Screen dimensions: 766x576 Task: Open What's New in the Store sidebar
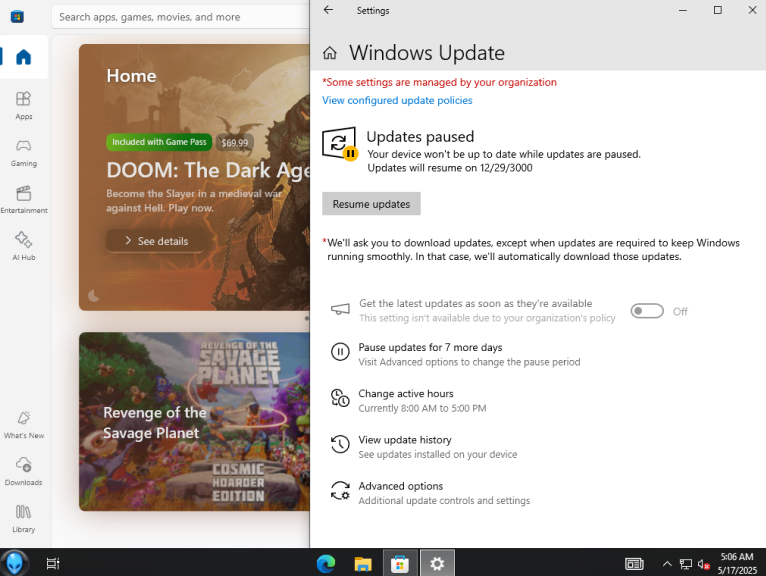23,425
